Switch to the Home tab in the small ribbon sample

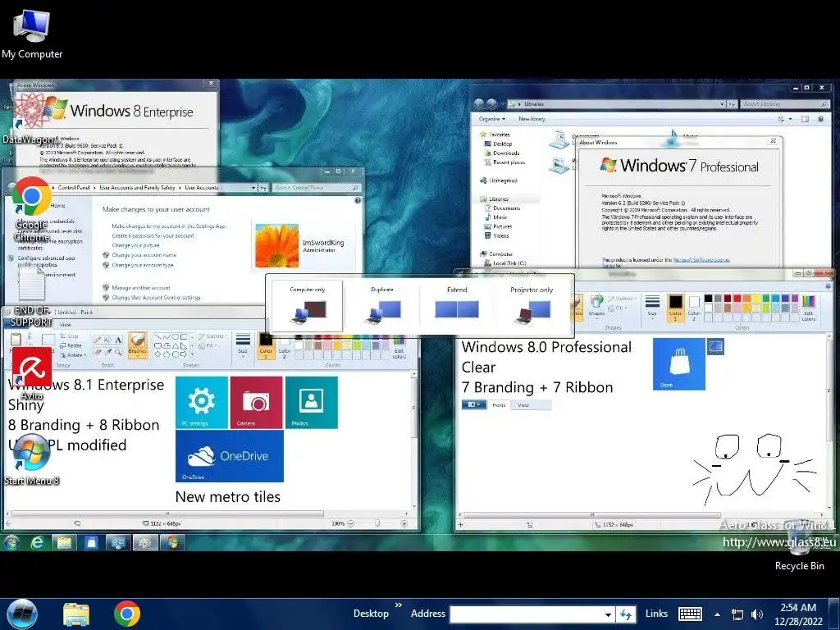tap(499, 405)
